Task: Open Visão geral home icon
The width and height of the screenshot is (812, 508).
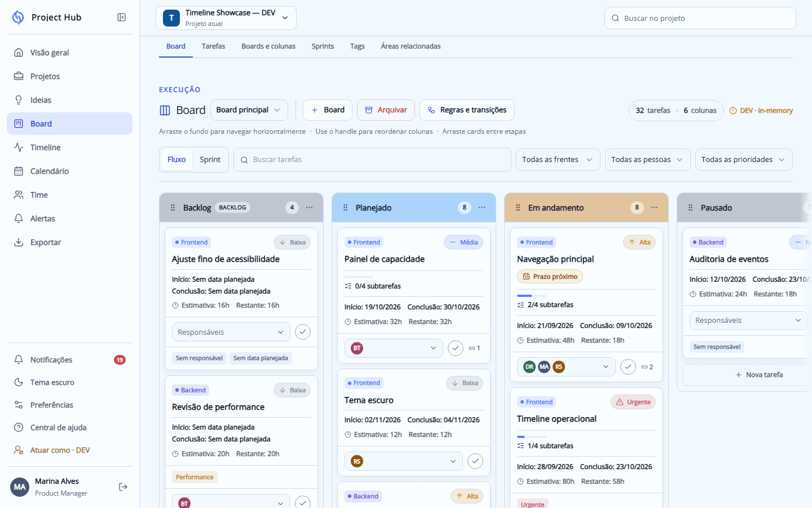Action: coord(19,52)
